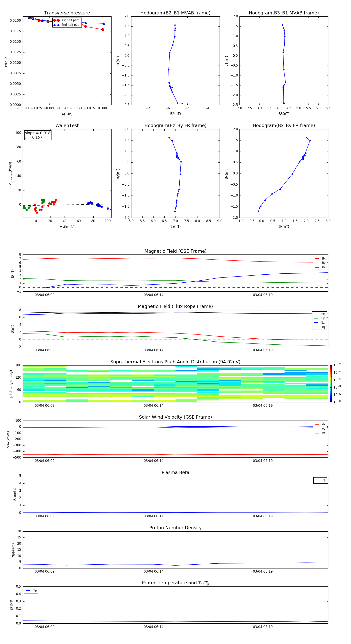Click the 'Proton Number Density' title

[175, 528]
